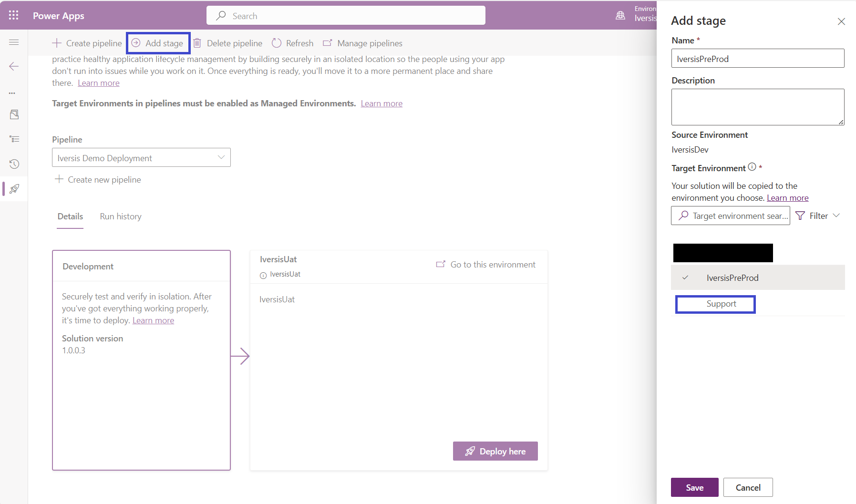Click Create pipeline in toolbar

(x=87, y=43)
